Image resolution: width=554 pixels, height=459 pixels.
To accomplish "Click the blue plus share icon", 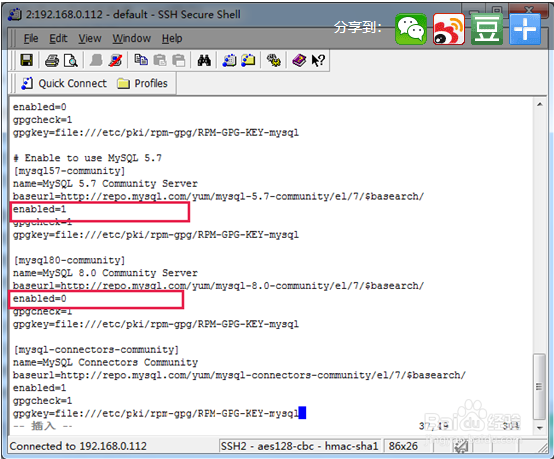I will tap(525, 29).
